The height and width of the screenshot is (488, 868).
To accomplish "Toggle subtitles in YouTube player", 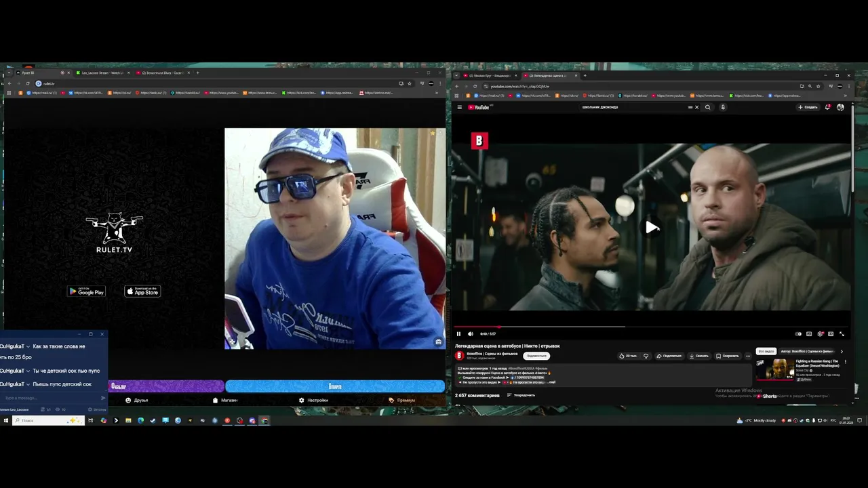I will tap(809, 333).
